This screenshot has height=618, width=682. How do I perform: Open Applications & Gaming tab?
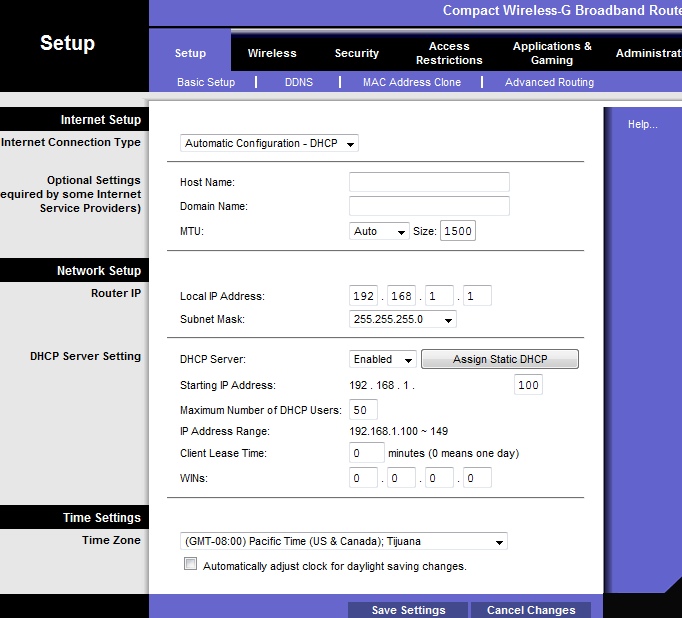click(552, 53)
